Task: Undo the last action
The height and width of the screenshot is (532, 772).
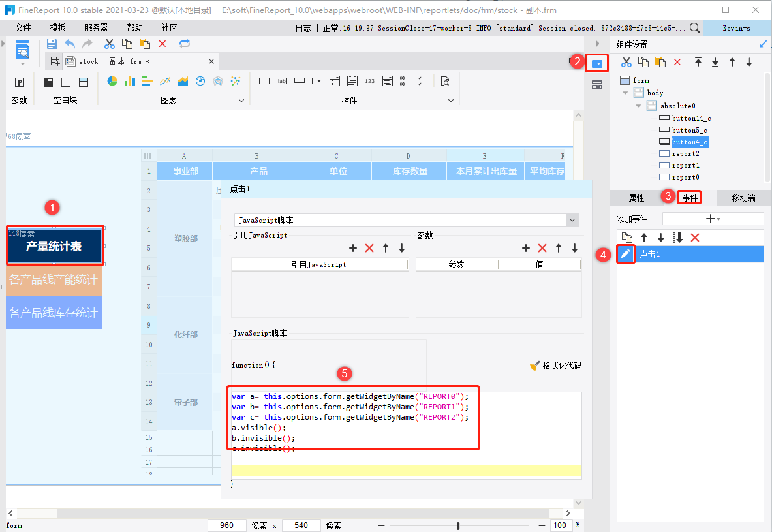Action: point(70,44)
